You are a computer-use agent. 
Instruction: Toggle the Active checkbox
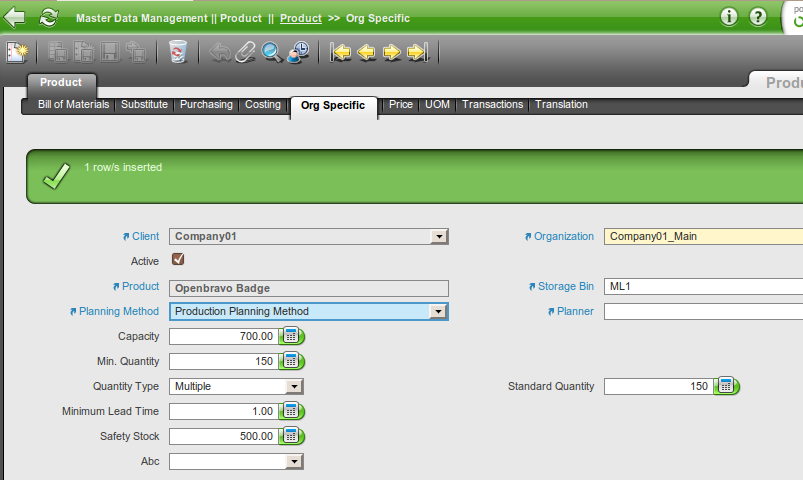coord(178,259)
